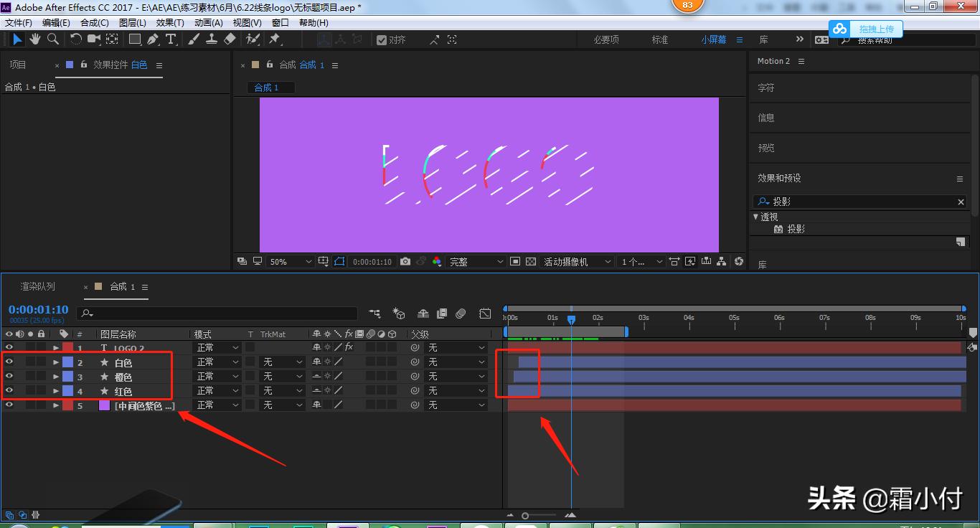Open the 完整 resolution dropdown
The image size is (980, 528).
(476, 262)
